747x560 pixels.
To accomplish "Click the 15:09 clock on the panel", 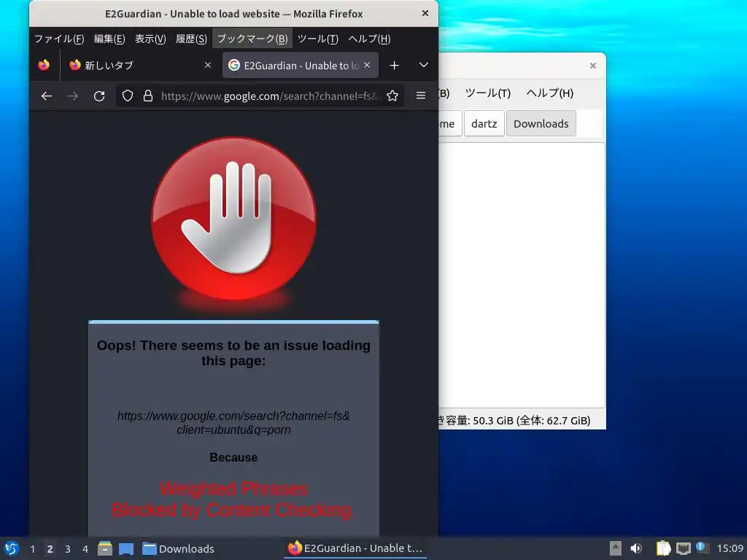I will point(730,548).
